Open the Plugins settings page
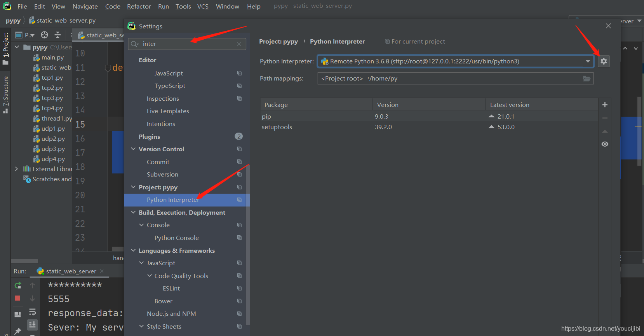This screenshot has height=336, width=644. 150,136
